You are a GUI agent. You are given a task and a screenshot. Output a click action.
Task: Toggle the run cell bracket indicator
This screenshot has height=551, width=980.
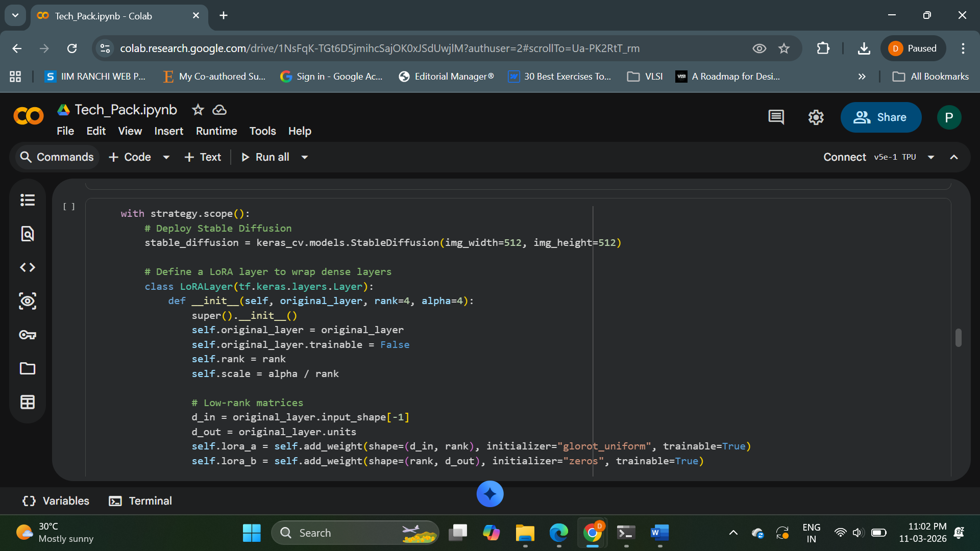coord(69,207)
